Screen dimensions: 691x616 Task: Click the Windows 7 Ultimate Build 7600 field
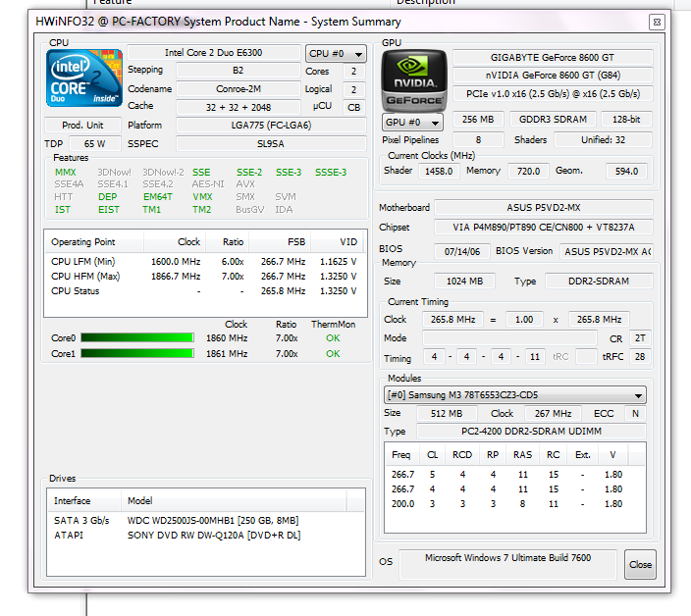click(507, 564)
